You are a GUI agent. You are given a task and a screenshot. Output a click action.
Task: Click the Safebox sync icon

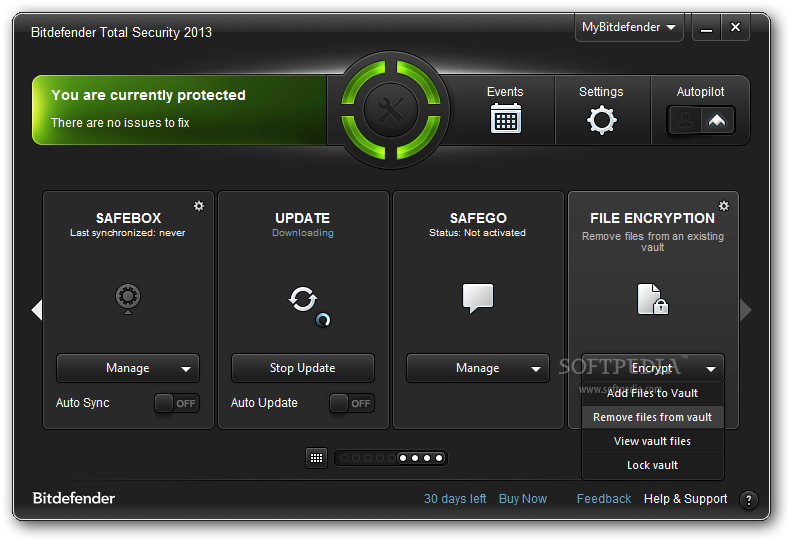128,298
